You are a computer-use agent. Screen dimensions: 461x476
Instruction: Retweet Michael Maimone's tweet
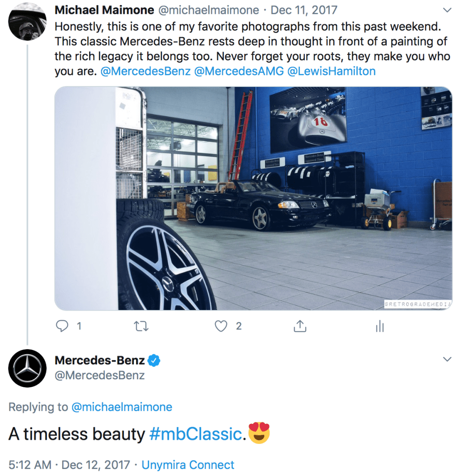point(141,326)
